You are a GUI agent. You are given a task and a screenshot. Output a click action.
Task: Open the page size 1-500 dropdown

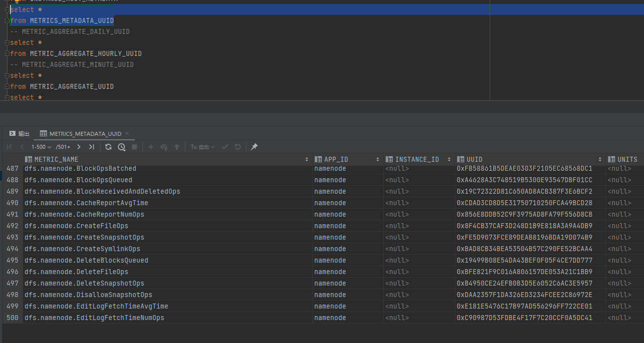[41, 147]
